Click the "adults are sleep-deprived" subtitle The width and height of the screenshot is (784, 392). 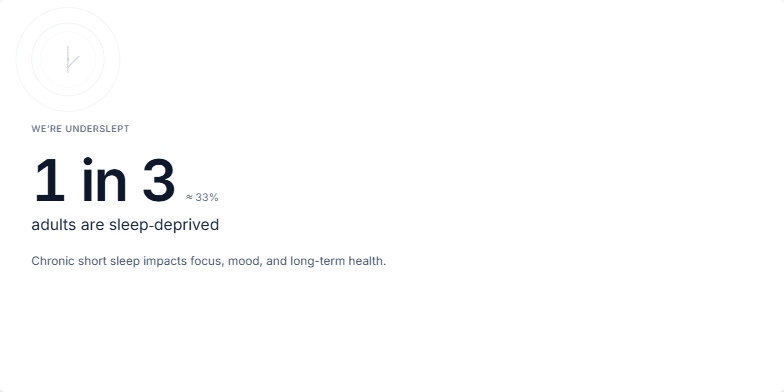[125, 225]
